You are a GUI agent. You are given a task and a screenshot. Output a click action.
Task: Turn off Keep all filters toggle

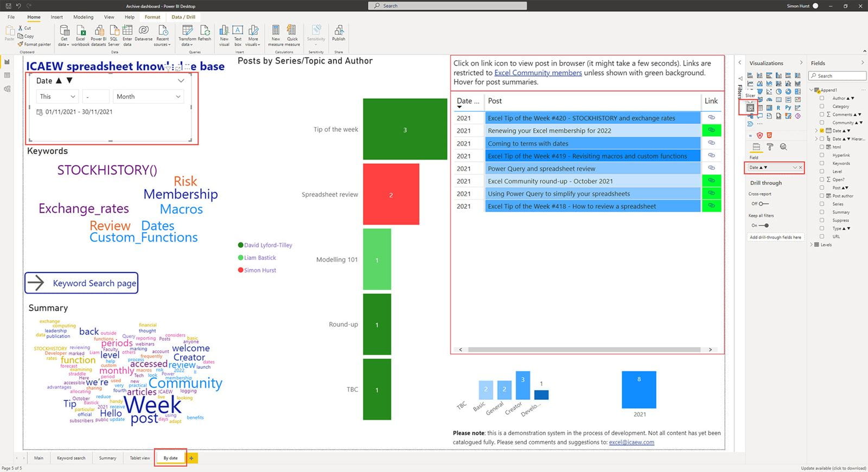pyautogui.click(x=763, y=226)
